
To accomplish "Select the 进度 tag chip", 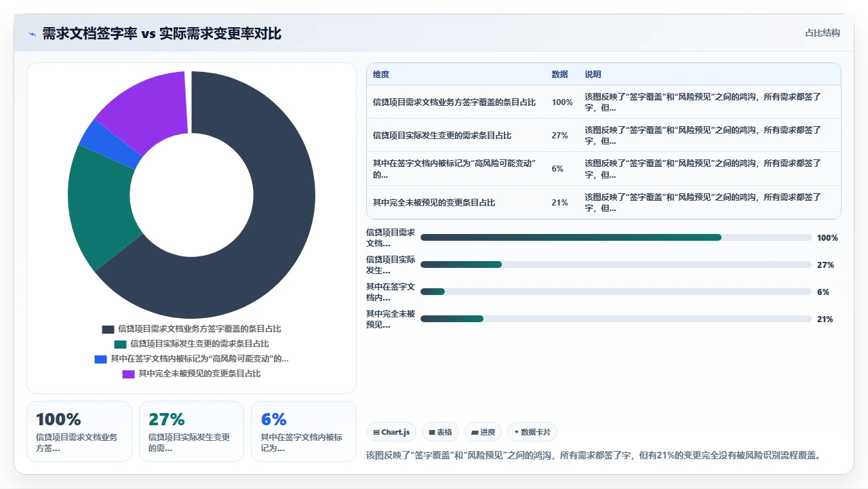I will click(x=483, y=432).
